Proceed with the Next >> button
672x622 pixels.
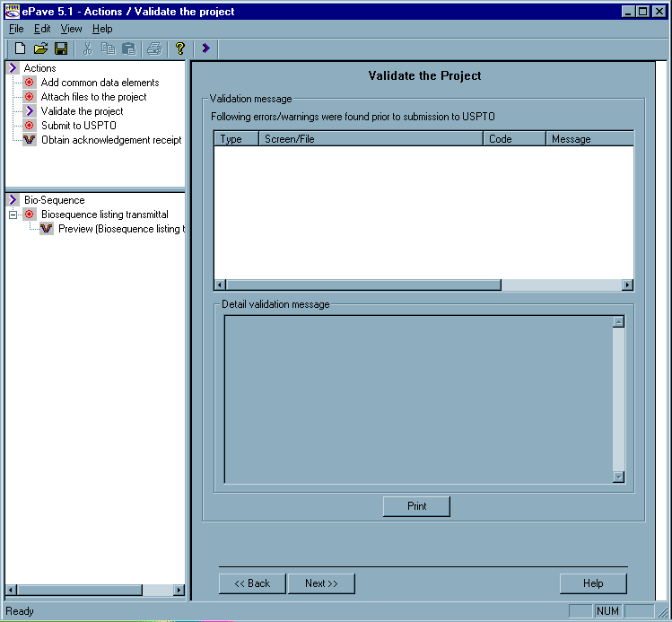pos(321,583)
